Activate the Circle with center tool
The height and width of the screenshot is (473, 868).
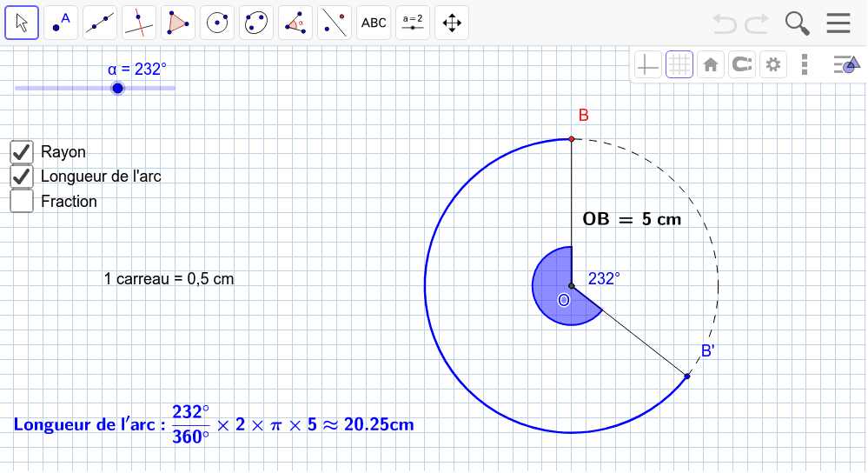pos(217,23)
